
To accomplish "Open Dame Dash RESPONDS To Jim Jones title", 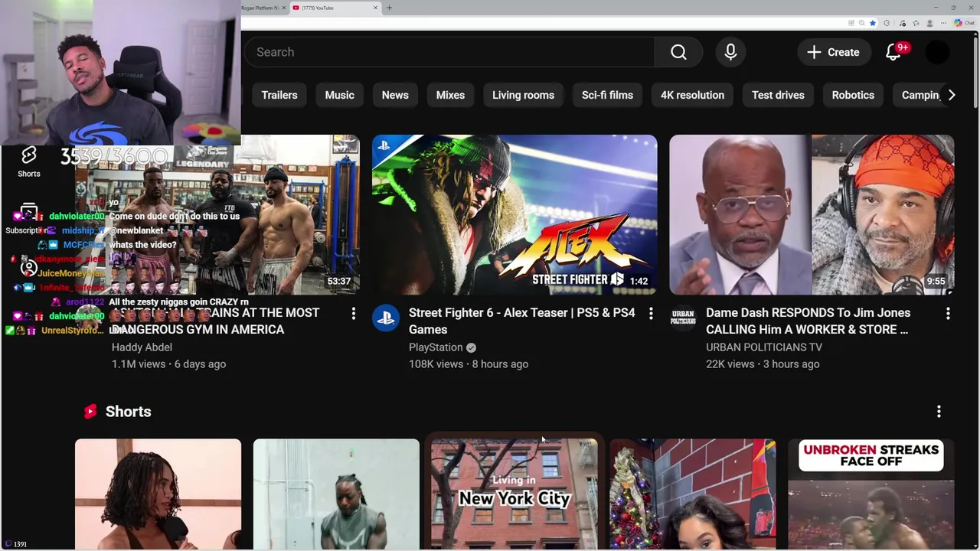I will [x=808, y=321].
